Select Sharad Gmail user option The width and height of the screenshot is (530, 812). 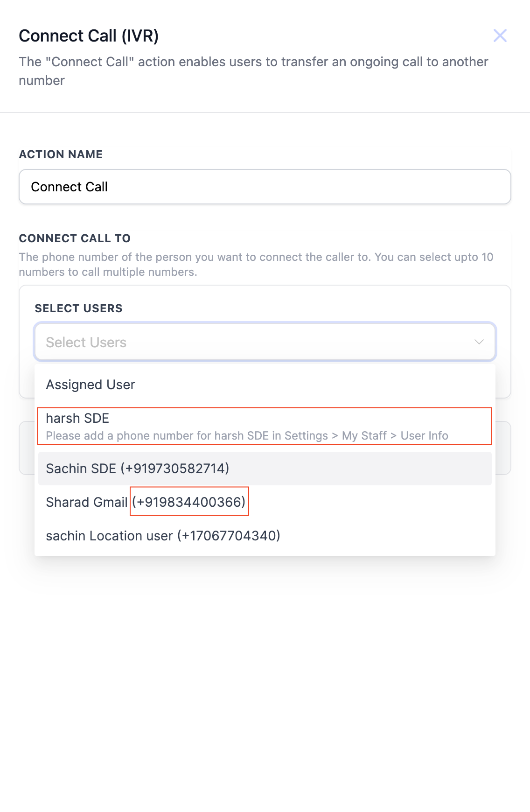[87, 502]
